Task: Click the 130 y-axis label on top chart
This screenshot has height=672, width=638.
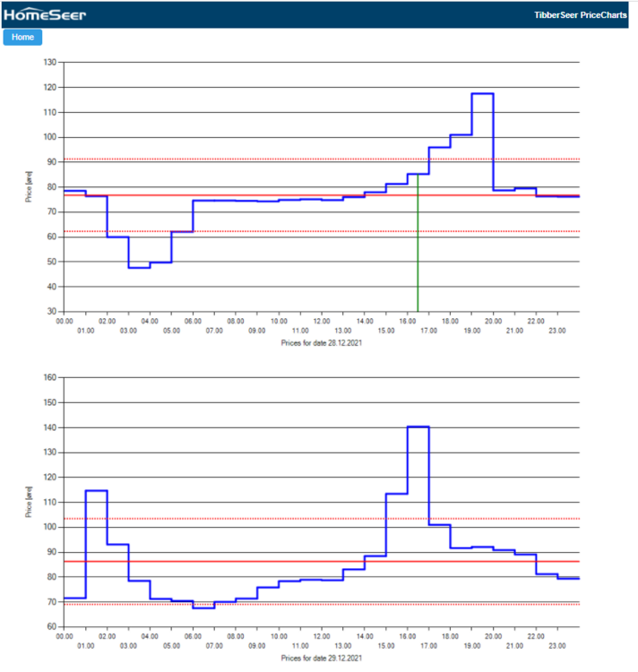Action: (49, 63)
